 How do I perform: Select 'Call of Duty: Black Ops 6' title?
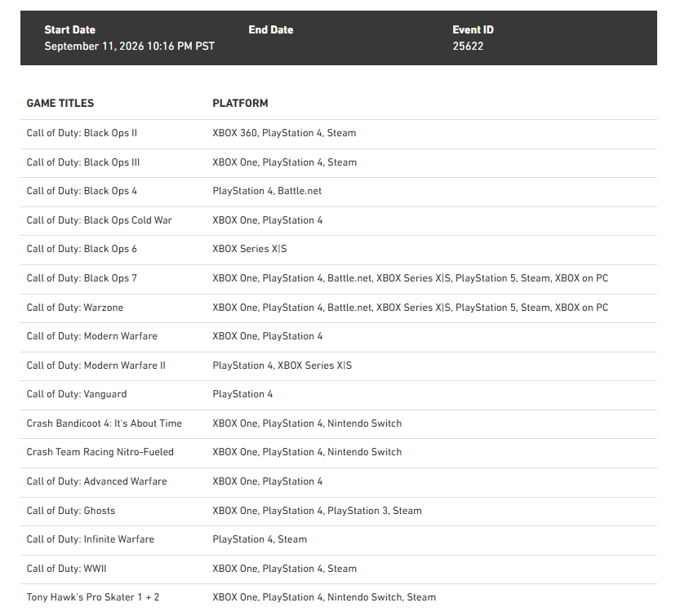[82, 249]
